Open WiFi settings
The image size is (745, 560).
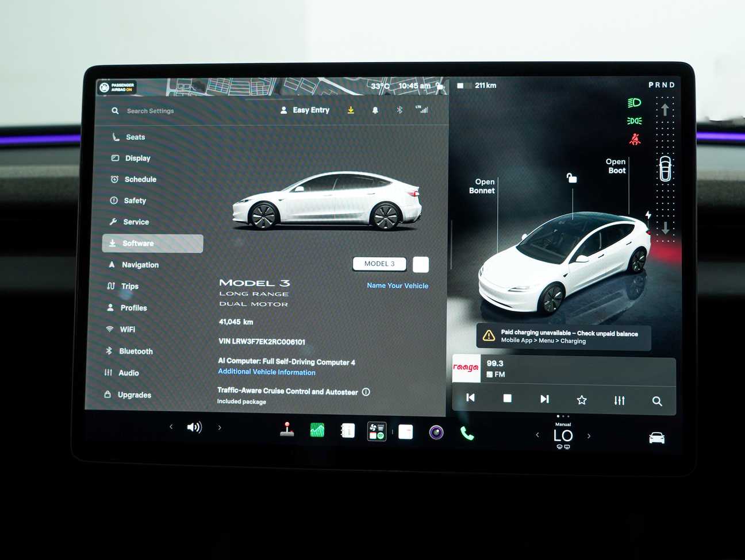click(127, 329)
